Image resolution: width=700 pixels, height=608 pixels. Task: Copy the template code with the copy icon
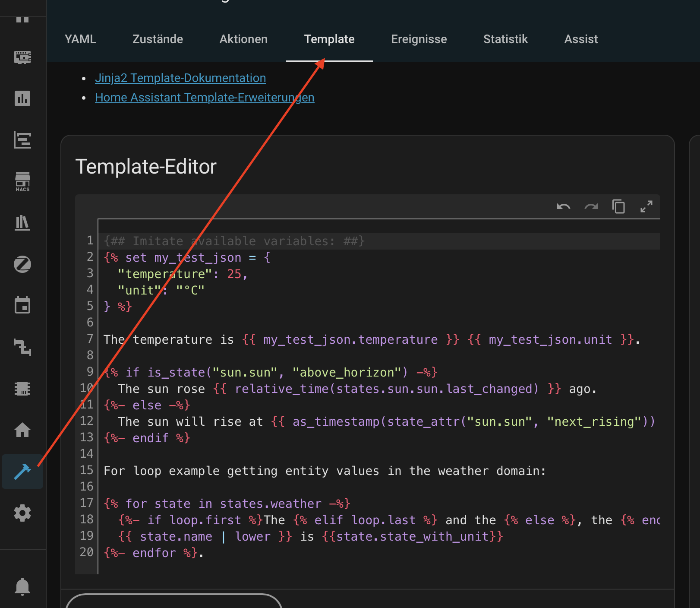619,207
